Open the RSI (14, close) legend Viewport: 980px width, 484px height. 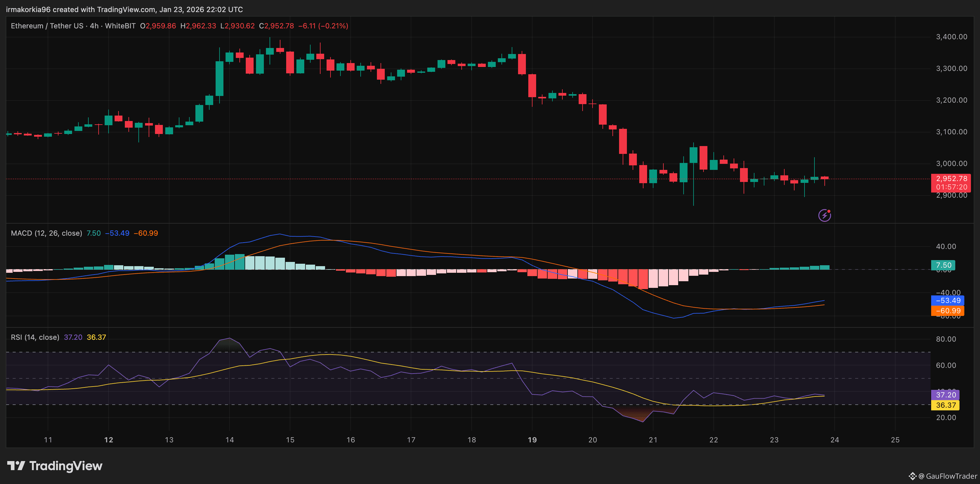(35, 337)
